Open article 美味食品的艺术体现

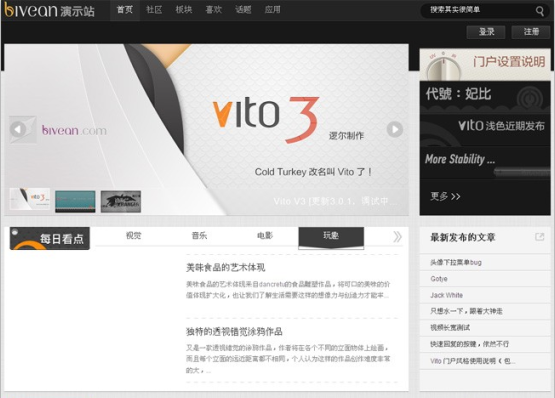click(225, 267)
